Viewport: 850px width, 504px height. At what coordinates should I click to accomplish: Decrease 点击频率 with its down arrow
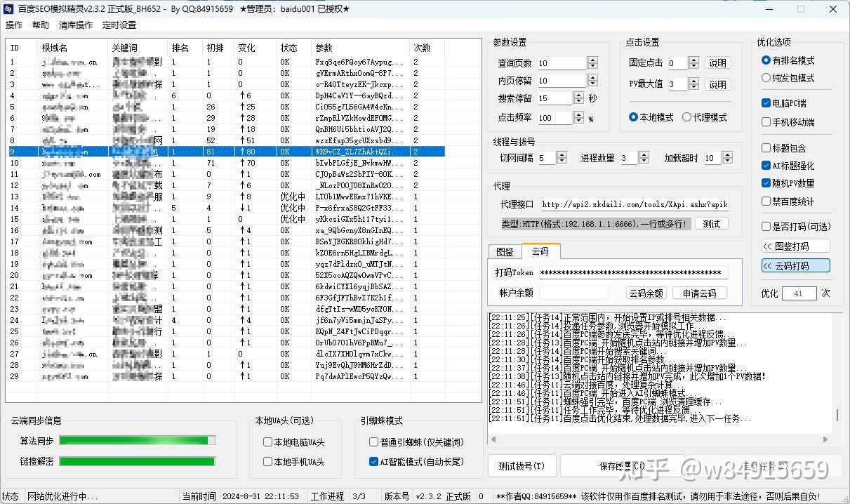point(580,121)
